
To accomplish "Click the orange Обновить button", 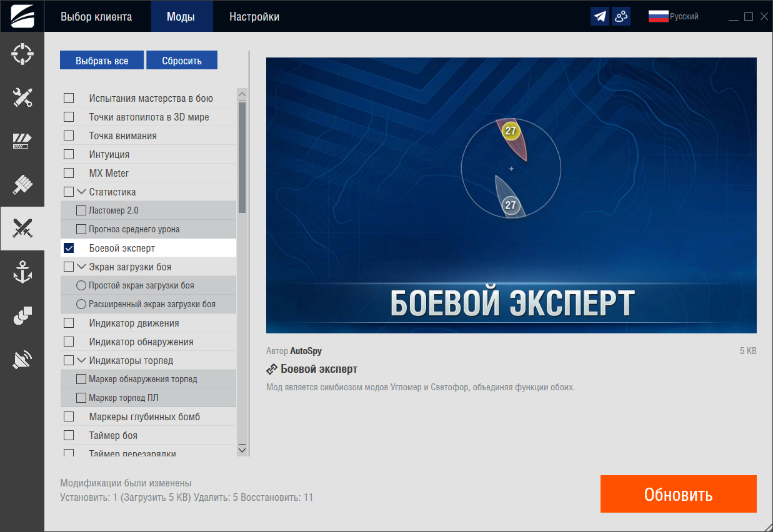I will coord(679,494).
